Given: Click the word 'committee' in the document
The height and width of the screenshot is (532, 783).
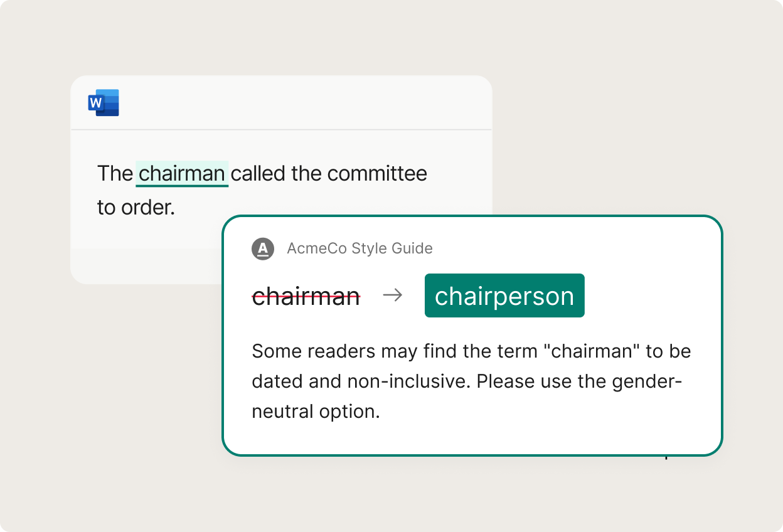Looking at the screenshot, I should (377, 173).
